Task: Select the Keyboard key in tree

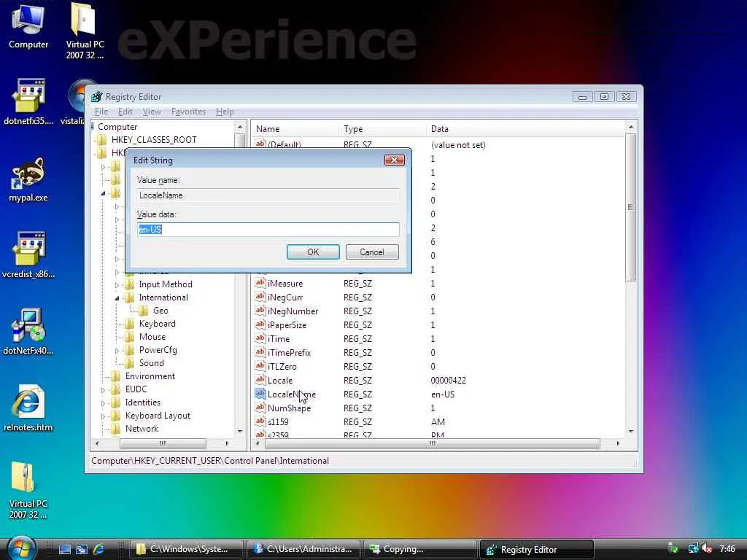Action: [x=158, y=324]
